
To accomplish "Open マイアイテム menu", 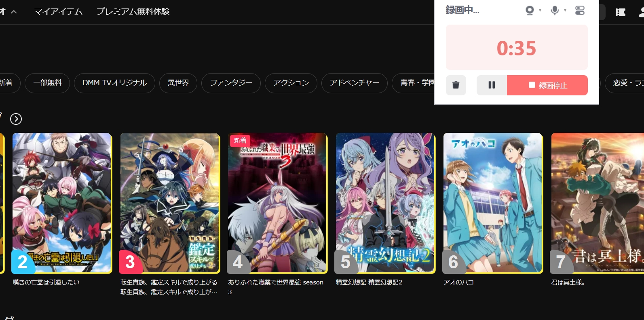I will (58, 12).
